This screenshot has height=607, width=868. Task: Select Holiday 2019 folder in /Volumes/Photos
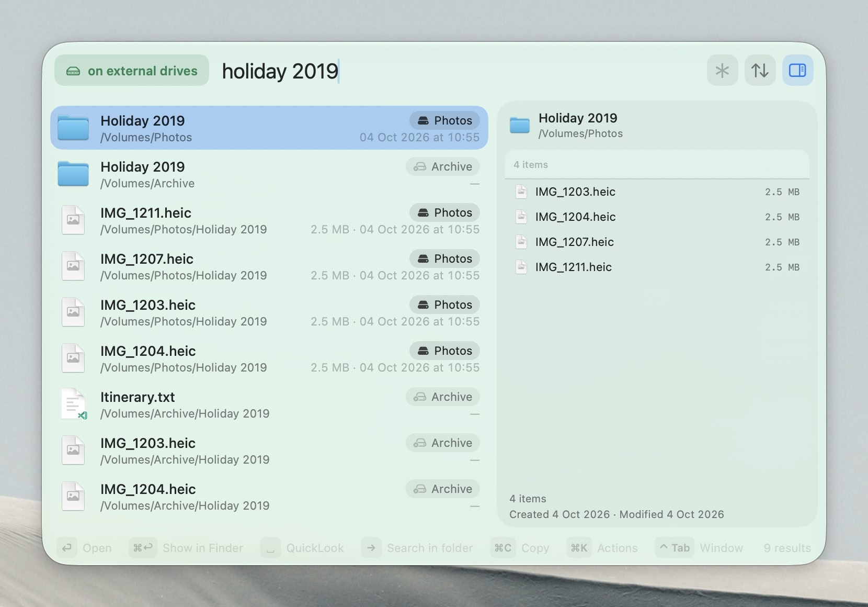pos(269,128)
